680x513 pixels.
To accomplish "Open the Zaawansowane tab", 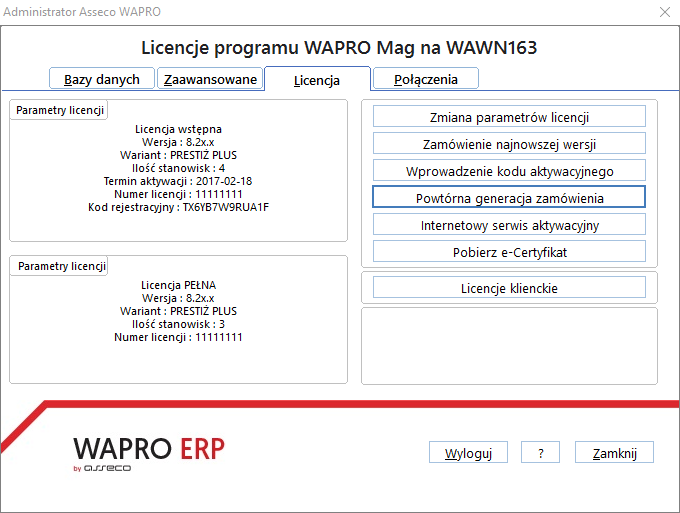I will 210,79.
